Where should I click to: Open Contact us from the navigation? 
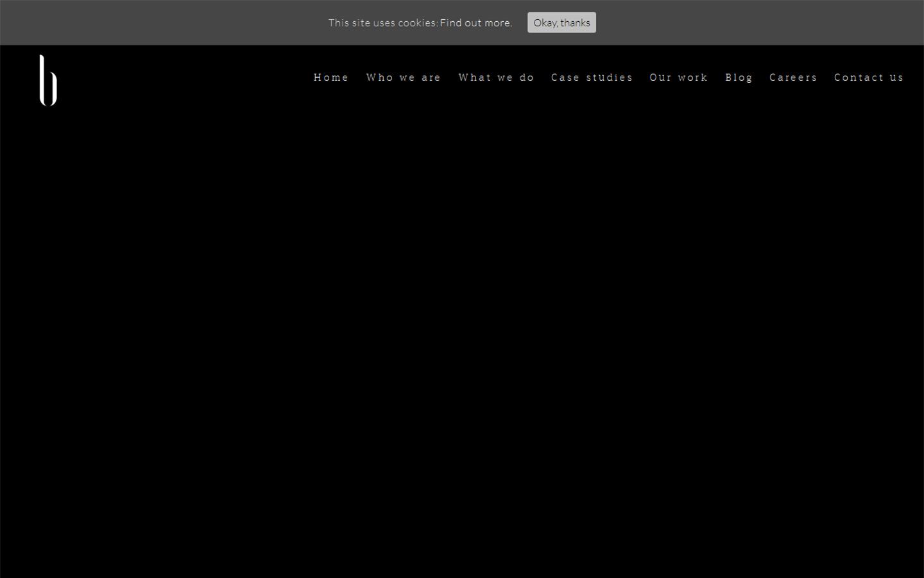(x=869, y=77)
